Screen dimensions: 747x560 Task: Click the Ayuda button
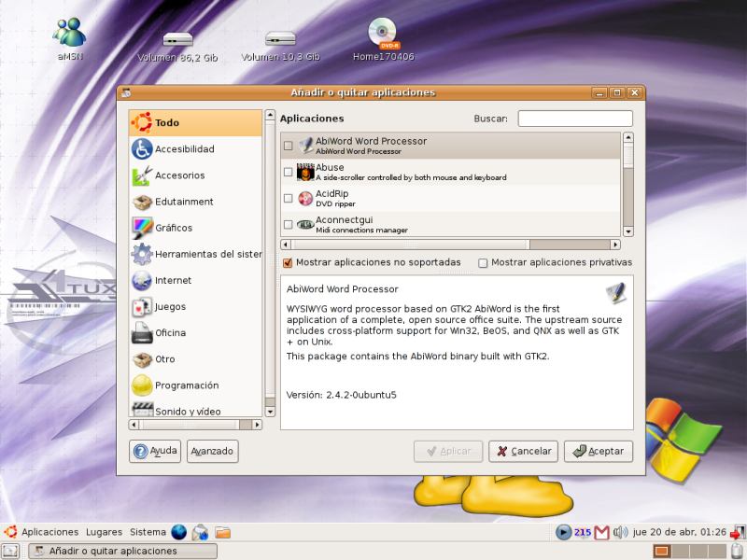point(155,451)
